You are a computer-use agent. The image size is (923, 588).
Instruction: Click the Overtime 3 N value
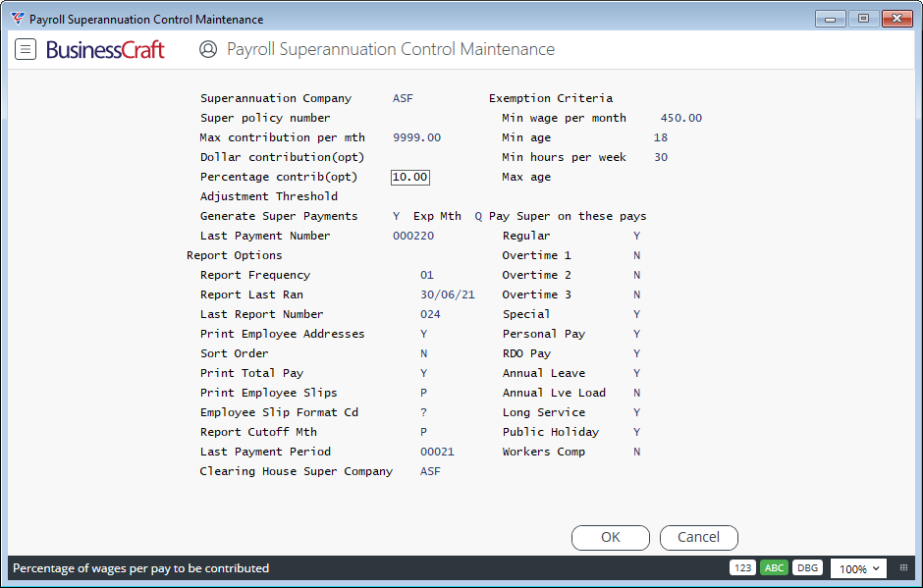click(x=637, y=294)
